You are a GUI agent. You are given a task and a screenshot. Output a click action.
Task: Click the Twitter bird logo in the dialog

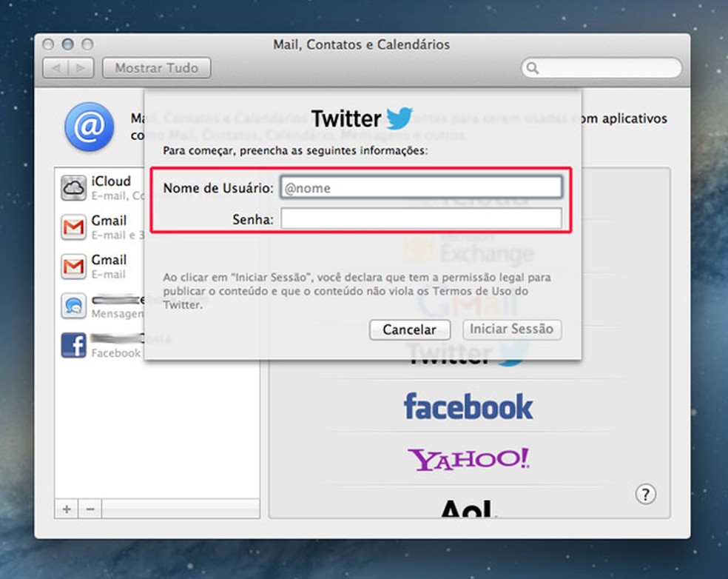pyautogui.click(x=400, y=117)
